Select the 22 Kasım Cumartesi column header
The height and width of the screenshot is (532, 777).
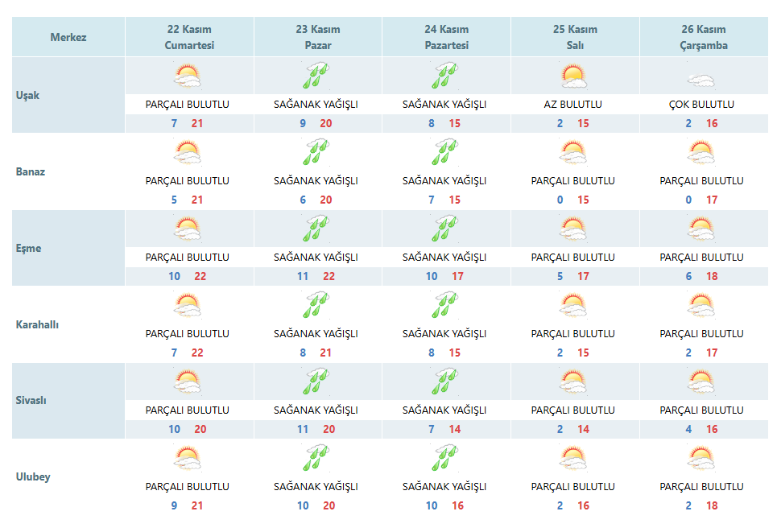coord(189,37)
